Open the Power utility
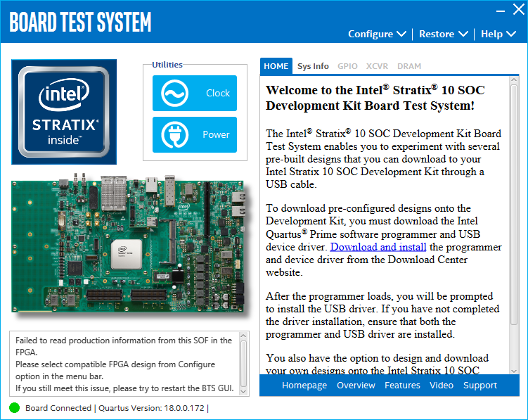 [x=195, y=135]
